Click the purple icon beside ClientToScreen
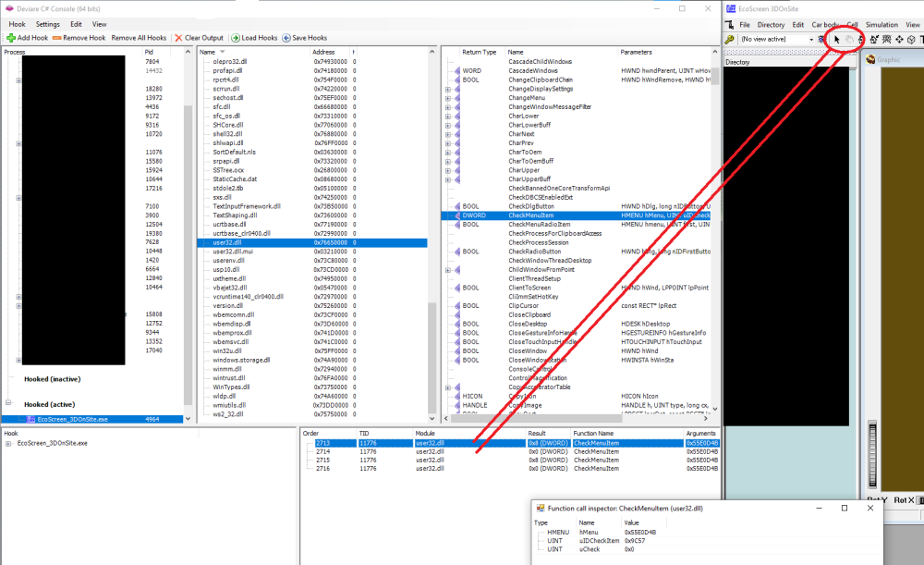This screenshot has height=565, width=924. [x=456, y=288]
